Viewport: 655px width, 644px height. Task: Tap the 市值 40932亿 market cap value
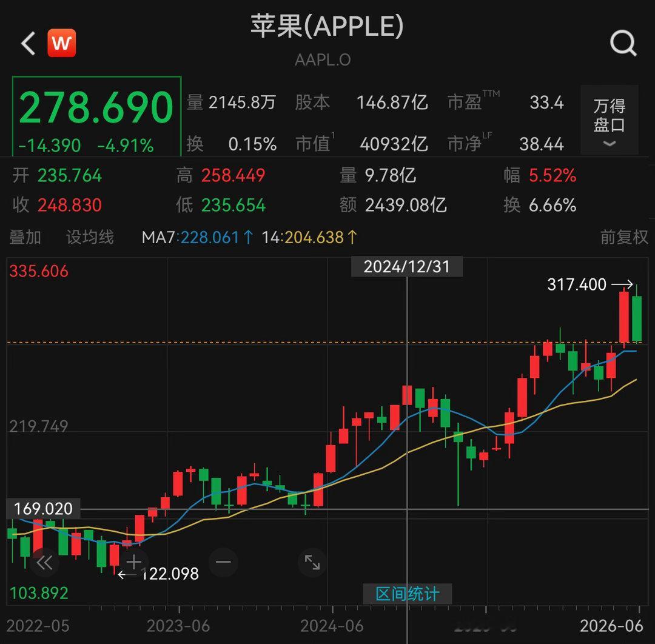point(361,144)
